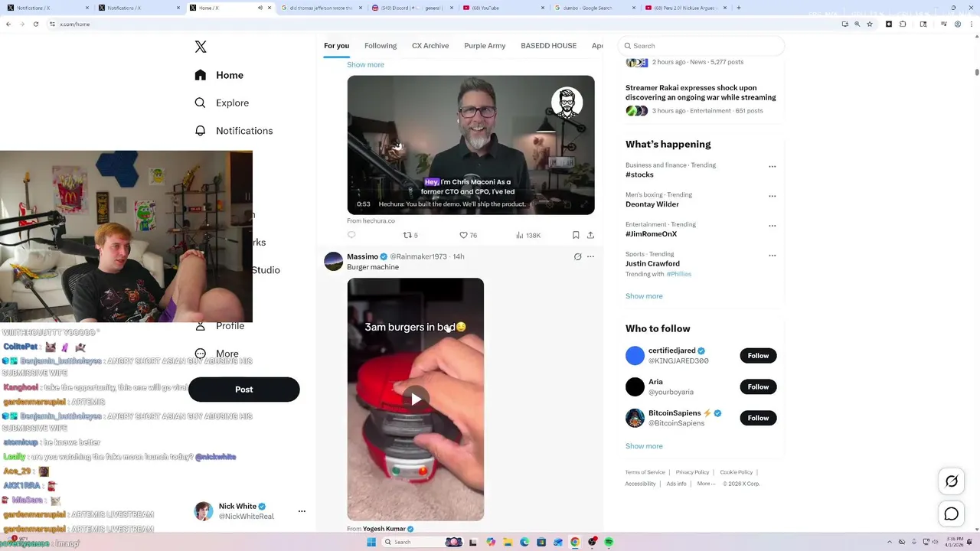
Task: Open Microsoft Edge from the taskbar
Action: tap(524, 542)
